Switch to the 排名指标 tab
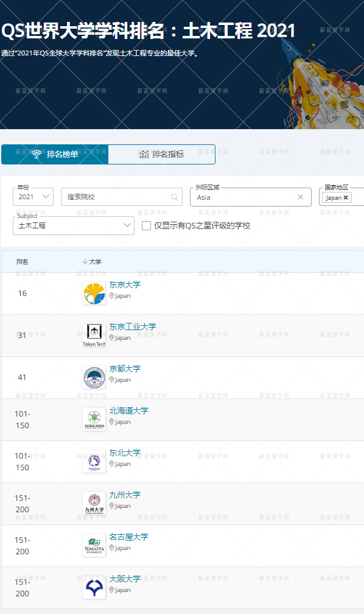The width and height of the screenshot is (364, 614). [x=162, y=154]
